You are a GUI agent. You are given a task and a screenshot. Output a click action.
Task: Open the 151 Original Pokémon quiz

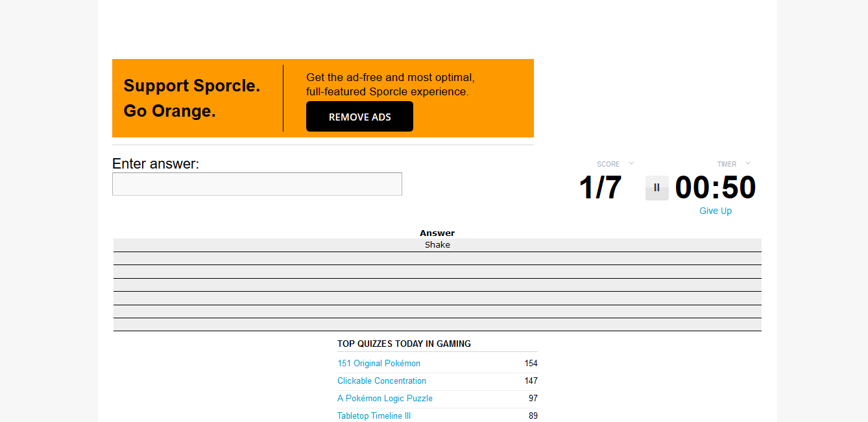point(379,364)
